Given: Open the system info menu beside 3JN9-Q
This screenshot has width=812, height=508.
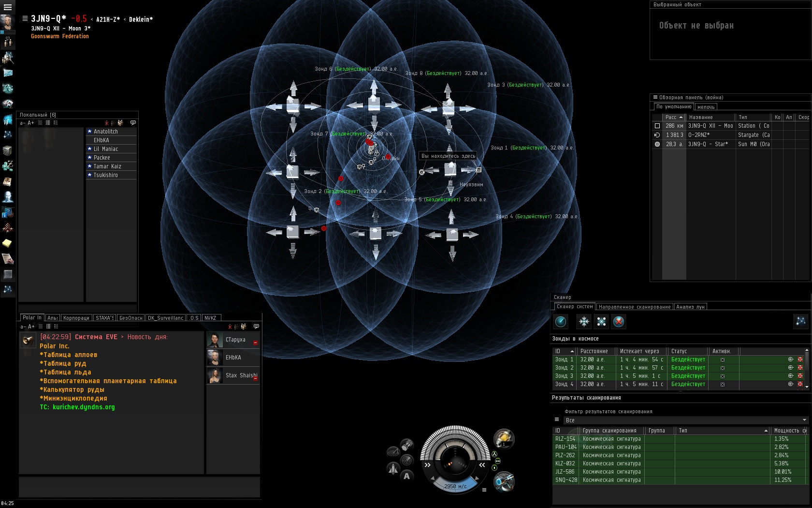Looking at the screenshot, I should click(x=25, y=18).
